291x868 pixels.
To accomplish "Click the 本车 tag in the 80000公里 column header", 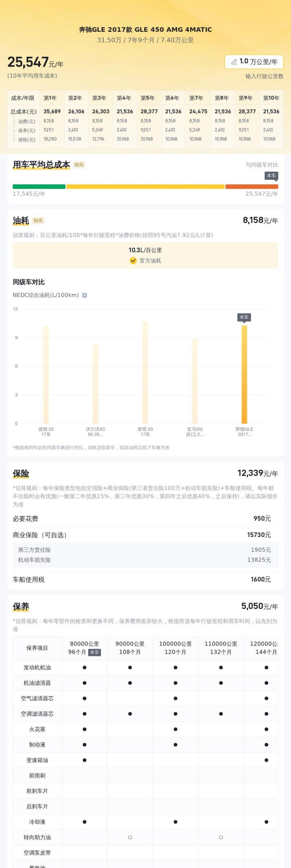I will pos(94,652).
